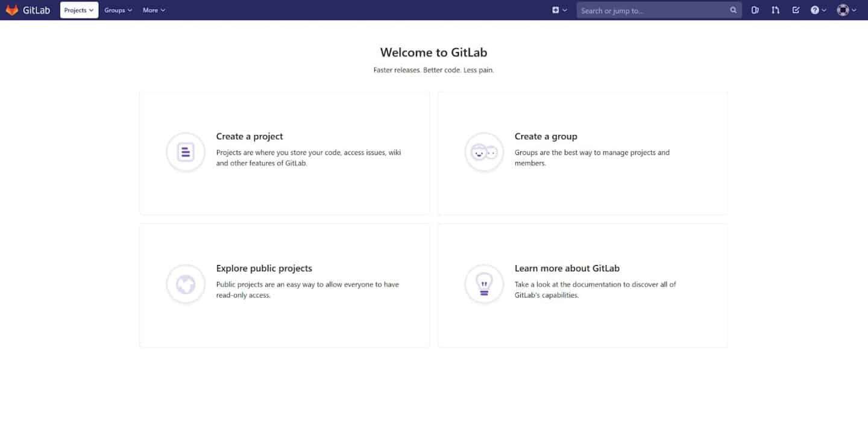Click the Learn more about GitLab card
868x421 pixels.
tap(582, 285)
